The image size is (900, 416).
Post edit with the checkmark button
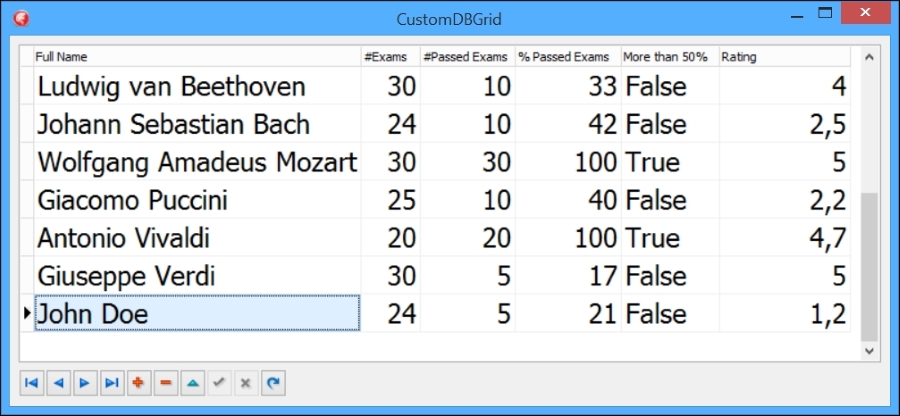click(220, 382)
